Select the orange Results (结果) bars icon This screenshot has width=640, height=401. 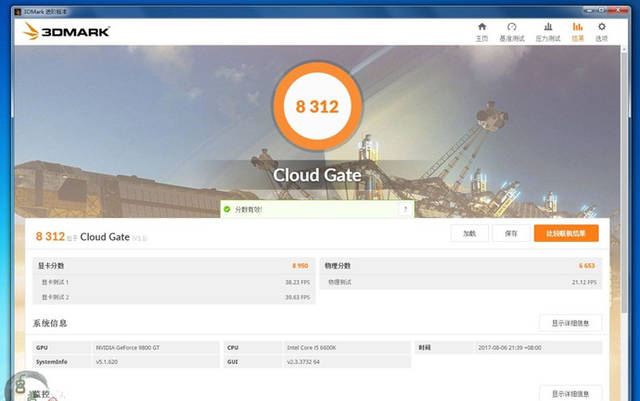(x=578, y=27)
